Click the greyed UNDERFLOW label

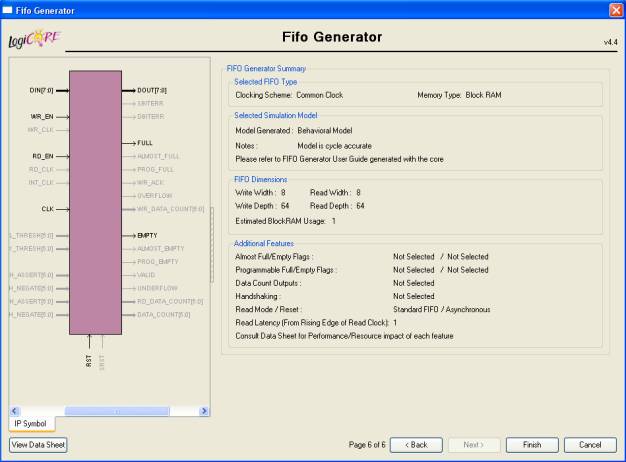(x=157, y=288)
